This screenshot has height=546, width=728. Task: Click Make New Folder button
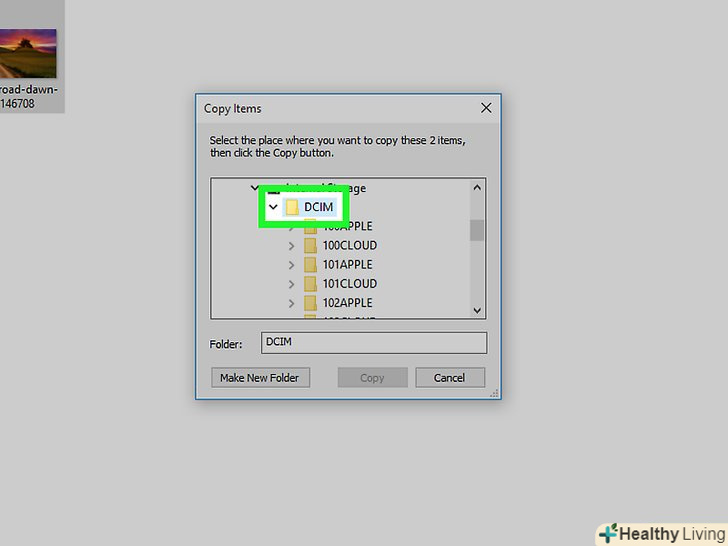[260, 377]
